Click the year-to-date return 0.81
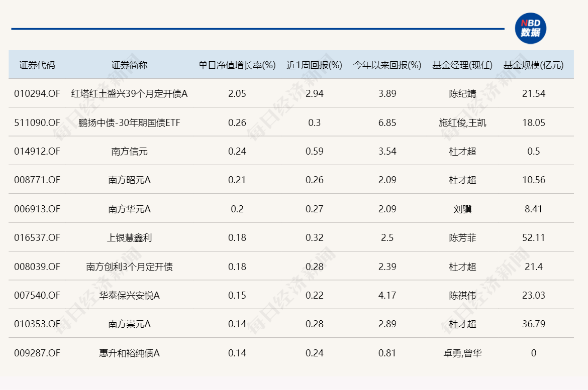This screenshot has height=390, width=588. click(387, 353)
